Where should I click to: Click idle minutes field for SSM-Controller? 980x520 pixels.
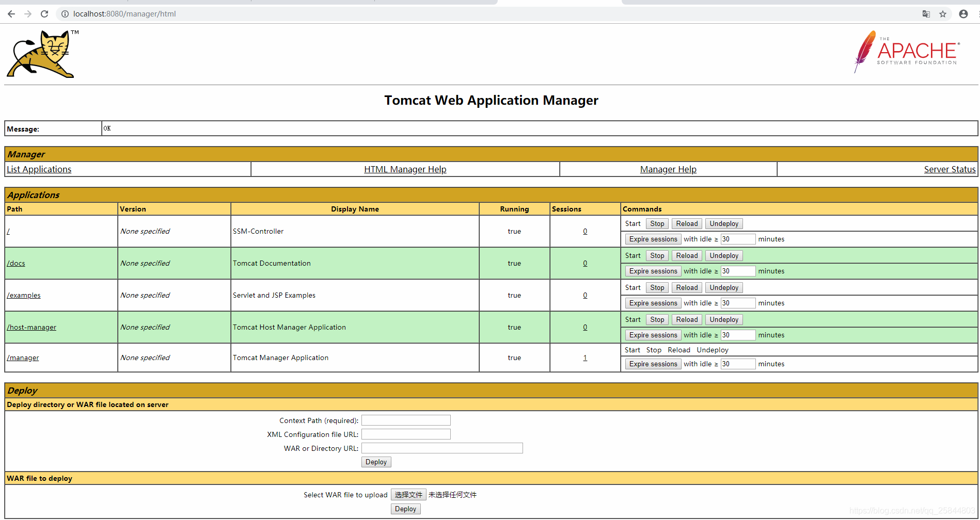[x=738, y=239]
